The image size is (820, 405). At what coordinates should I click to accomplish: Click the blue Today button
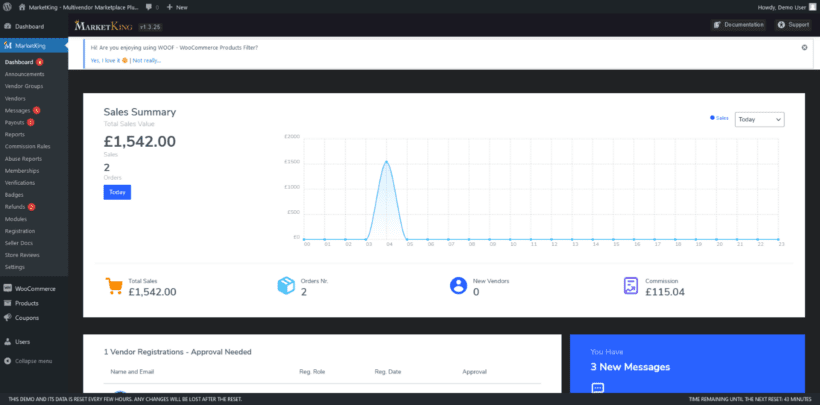click(x=117, y=192)
